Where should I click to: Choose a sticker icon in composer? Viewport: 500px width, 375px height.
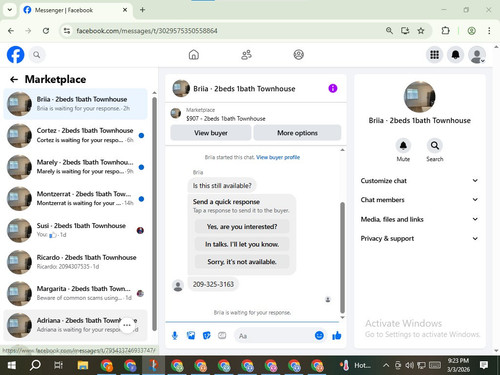coord(207,336)
